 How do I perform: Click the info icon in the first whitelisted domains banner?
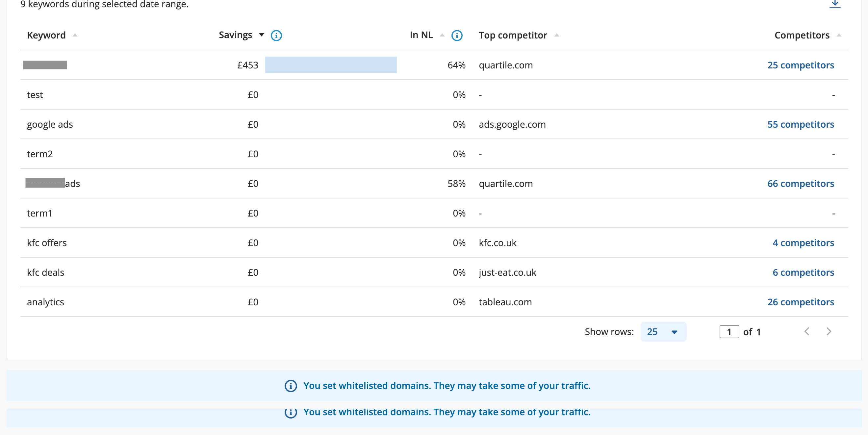point(291,386)
